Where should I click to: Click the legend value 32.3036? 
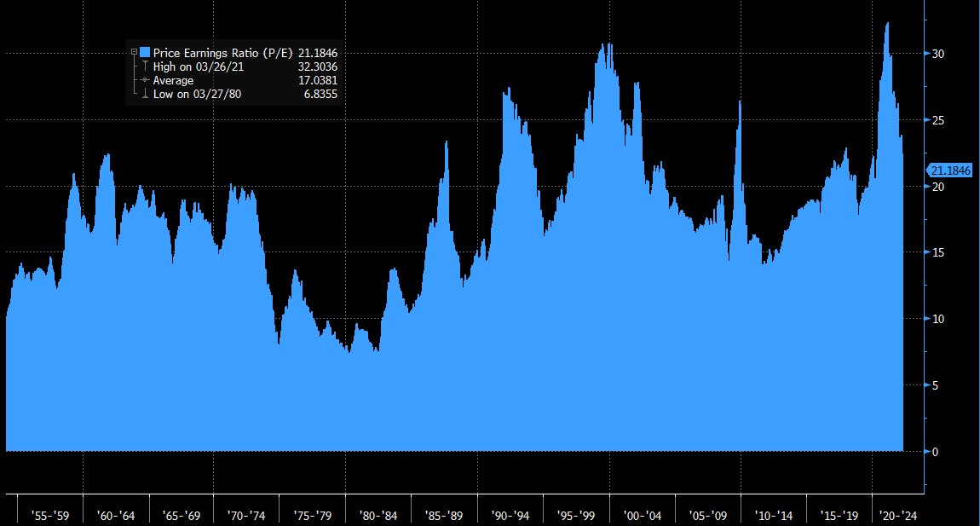[x=318, y=67]
